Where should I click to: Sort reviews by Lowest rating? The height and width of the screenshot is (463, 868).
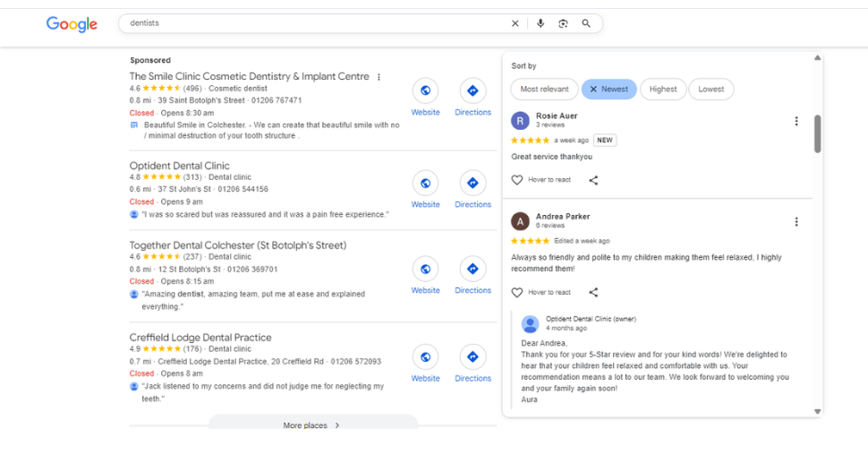click(x=711, y=90)
